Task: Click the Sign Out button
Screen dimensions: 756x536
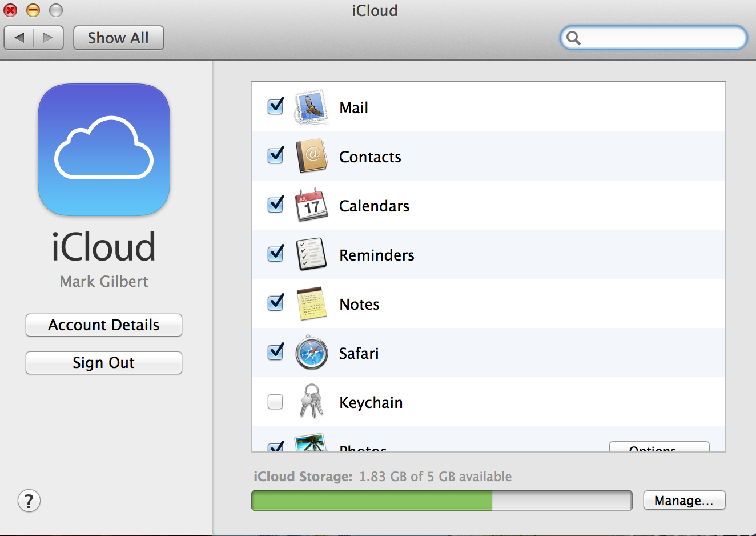Action: pos(104,363)
